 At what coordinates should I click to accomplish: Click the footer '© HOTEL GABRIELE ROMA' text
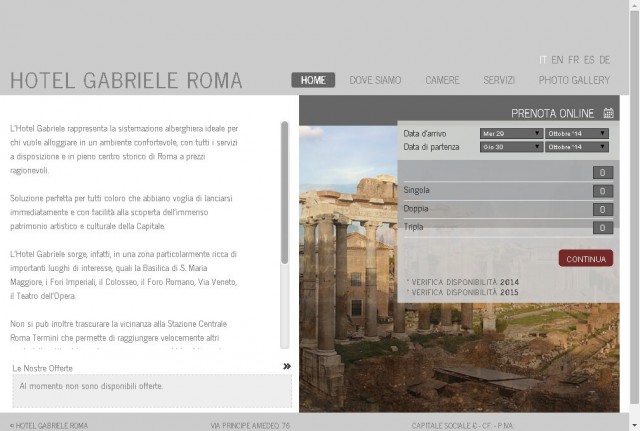pos(49,426)
